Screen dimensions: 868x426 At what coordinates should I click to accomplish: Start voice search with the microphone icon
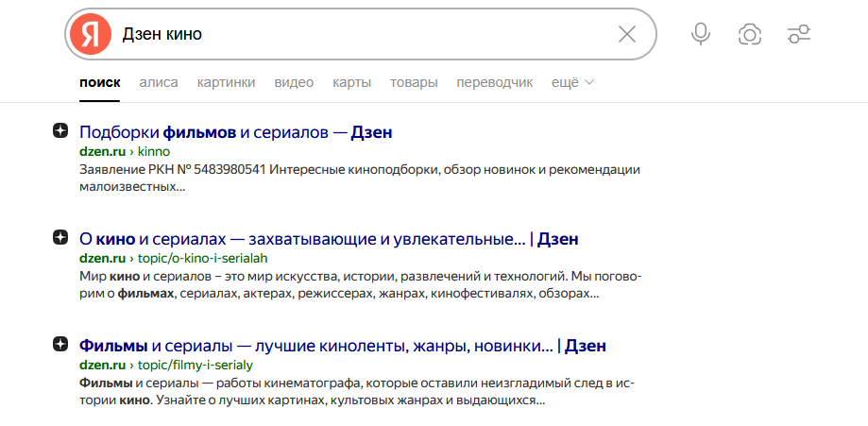pos(700,34)
